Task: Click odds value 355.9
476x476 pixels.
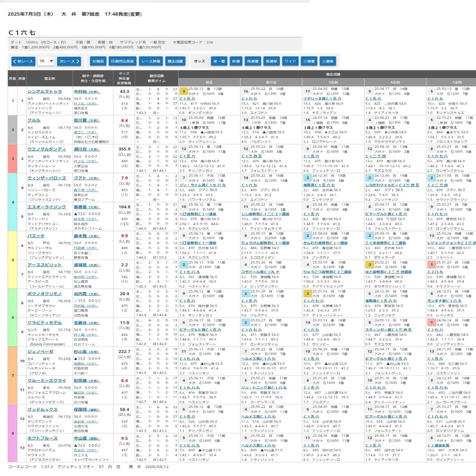Action: [x=124, y=149]
